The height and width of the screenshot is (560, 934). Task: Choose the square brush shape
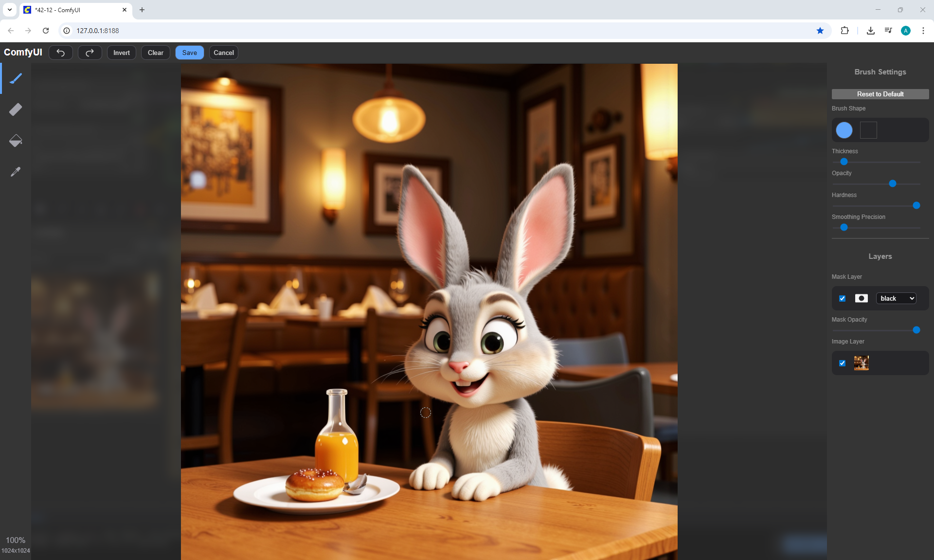pos(868,130)
